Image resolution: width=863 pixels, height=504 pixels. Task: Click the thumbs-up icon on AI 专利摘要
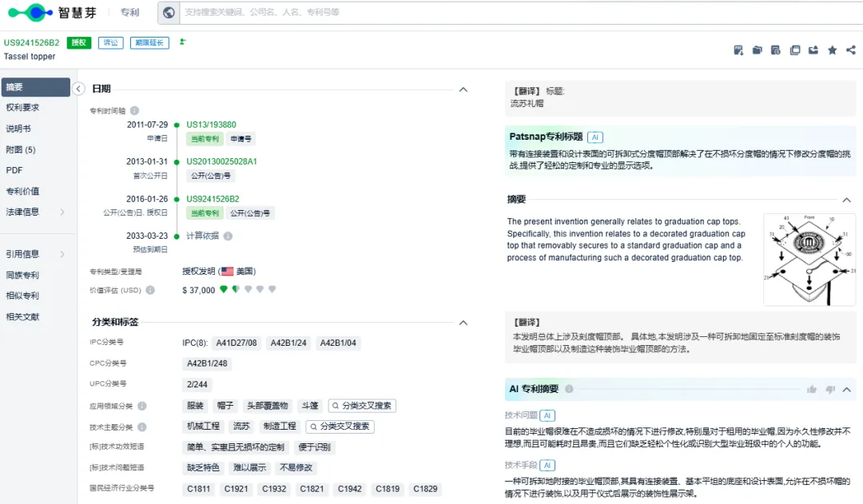point(812,390)
